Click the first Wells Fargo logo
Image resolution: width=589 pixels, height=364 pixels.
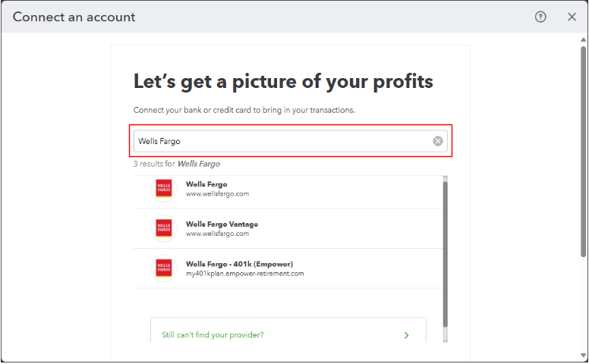(164, 189)
